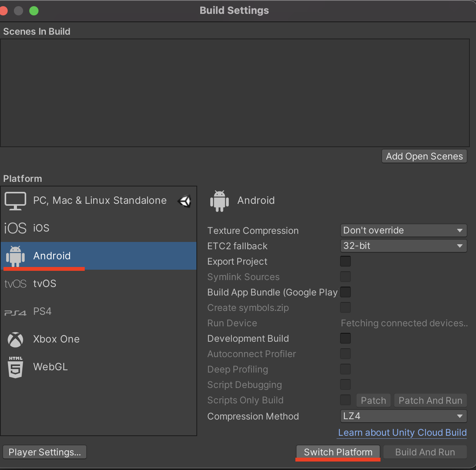Viewport: 476px width, 470px height.
Task: Select iOS in the Platform list
Action: tap(41, 228)
